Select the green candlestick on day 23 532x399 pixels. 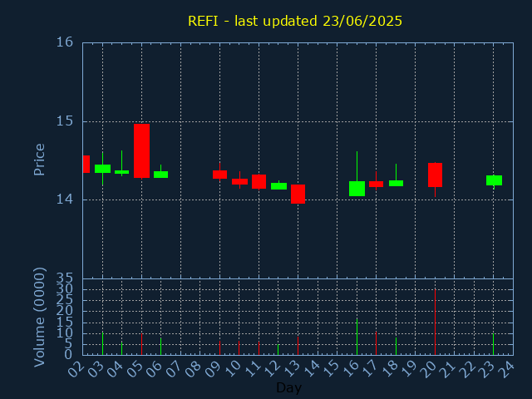[494, 180]
